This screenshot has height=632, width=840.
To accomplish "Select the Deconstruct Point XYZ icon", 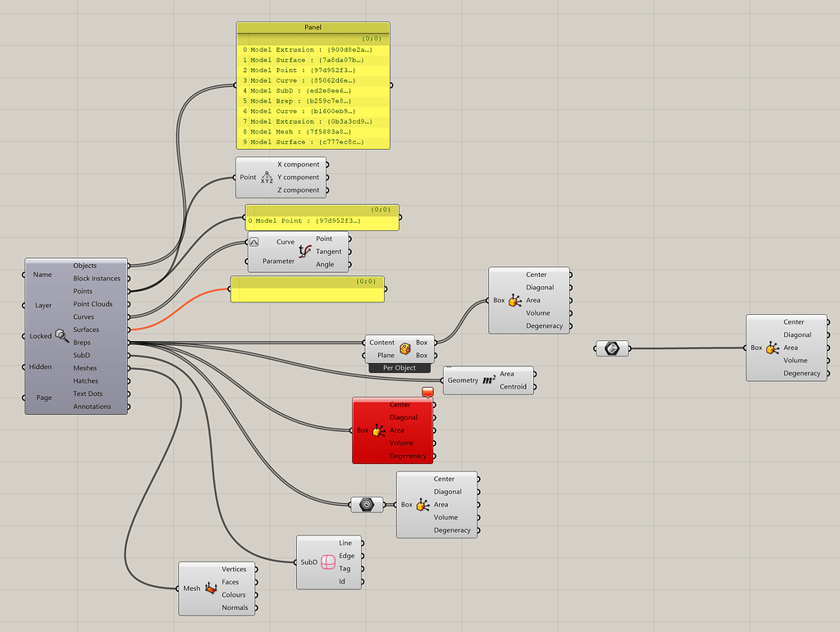I will pos(267,177).
